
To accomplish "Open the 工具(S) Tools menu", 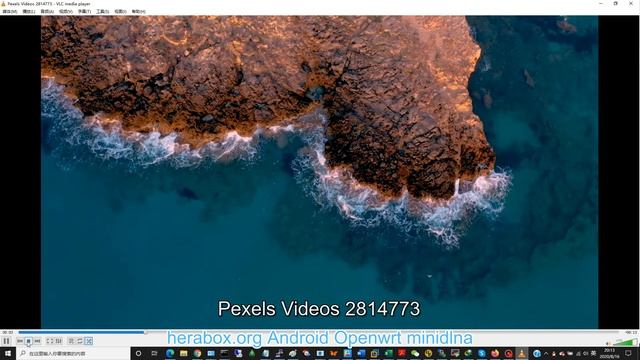I will click(x=102, y=11).
